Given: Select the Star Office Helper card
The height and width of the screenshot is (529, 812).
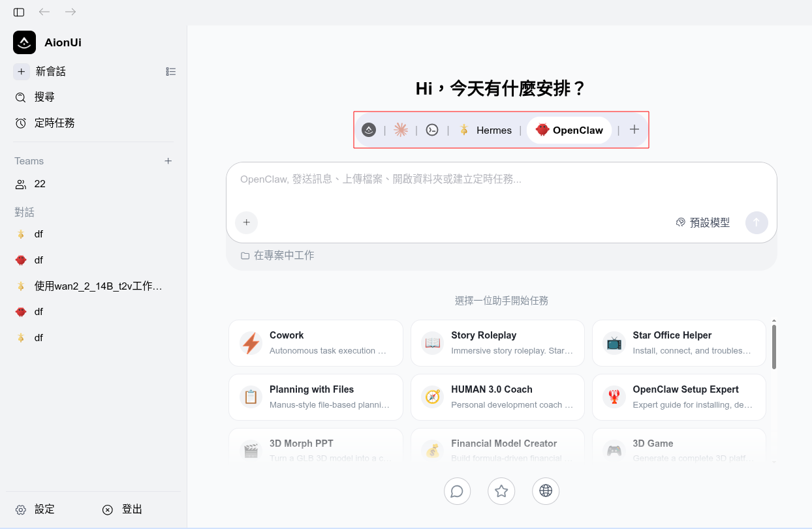Looking at the screenshot, I should click(x=679, y=343).
